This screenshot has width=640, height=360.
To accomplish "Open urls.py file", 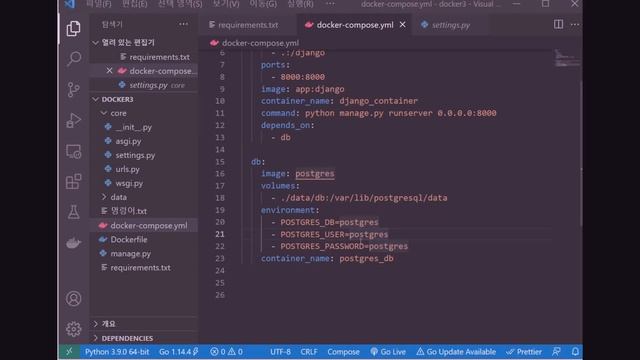I will [x=144, y=169].
